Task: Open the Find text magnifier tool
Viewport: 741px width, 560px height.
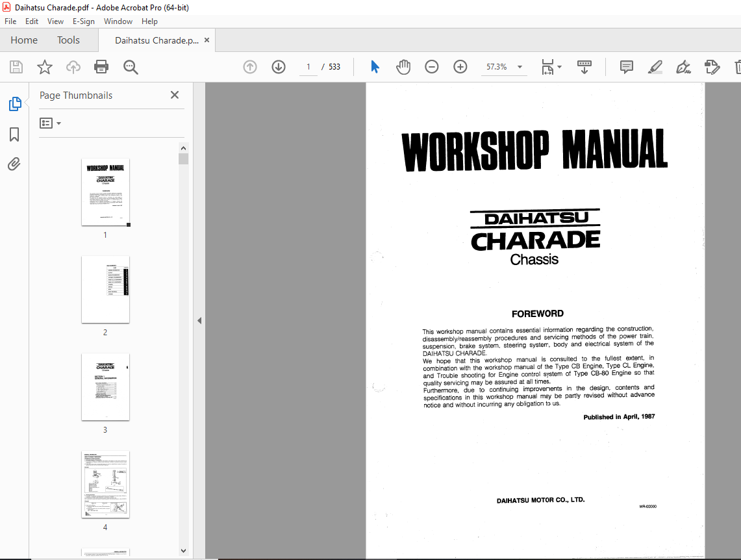Action: tap(131, 67)
